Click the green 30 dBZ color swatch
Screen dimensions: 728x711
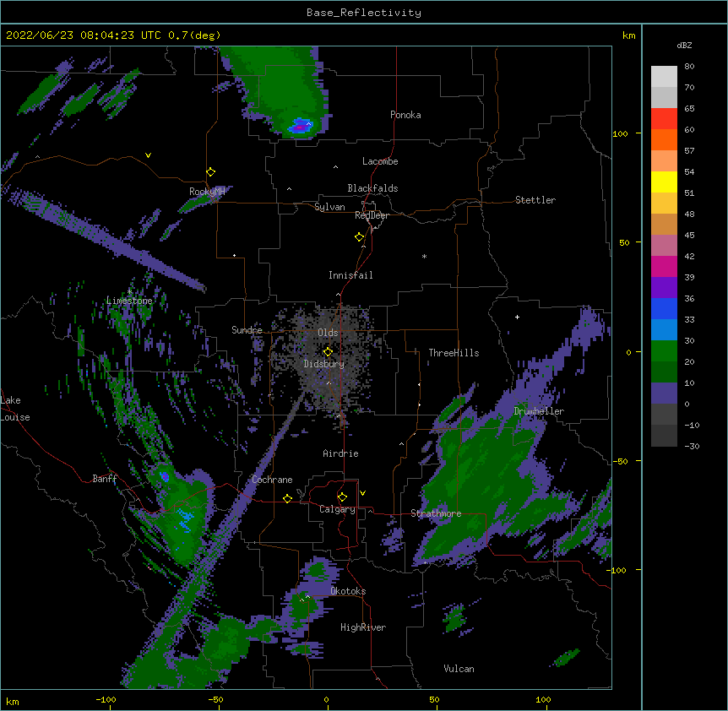[x=664, y=351]
